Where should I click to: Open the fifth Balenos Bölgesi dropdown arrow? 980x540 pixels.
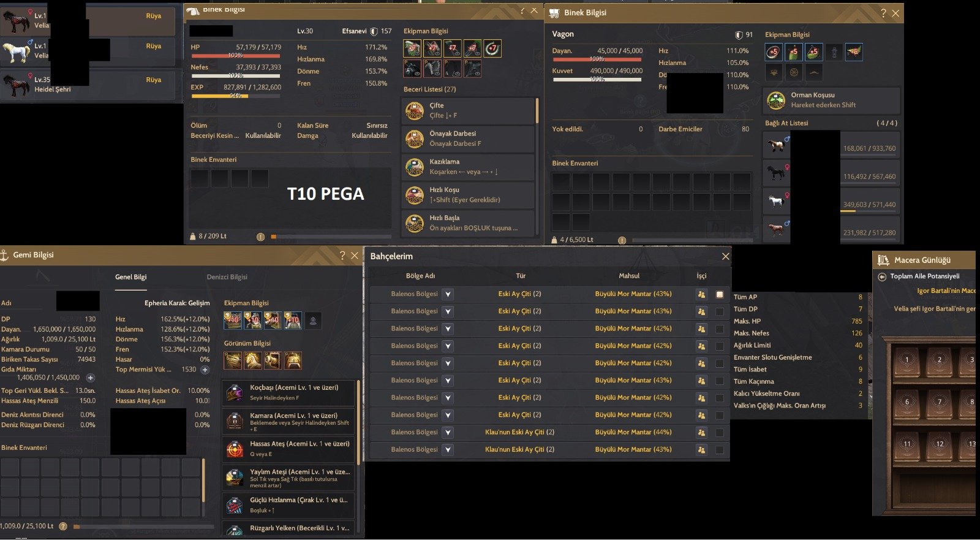(448, 363)
